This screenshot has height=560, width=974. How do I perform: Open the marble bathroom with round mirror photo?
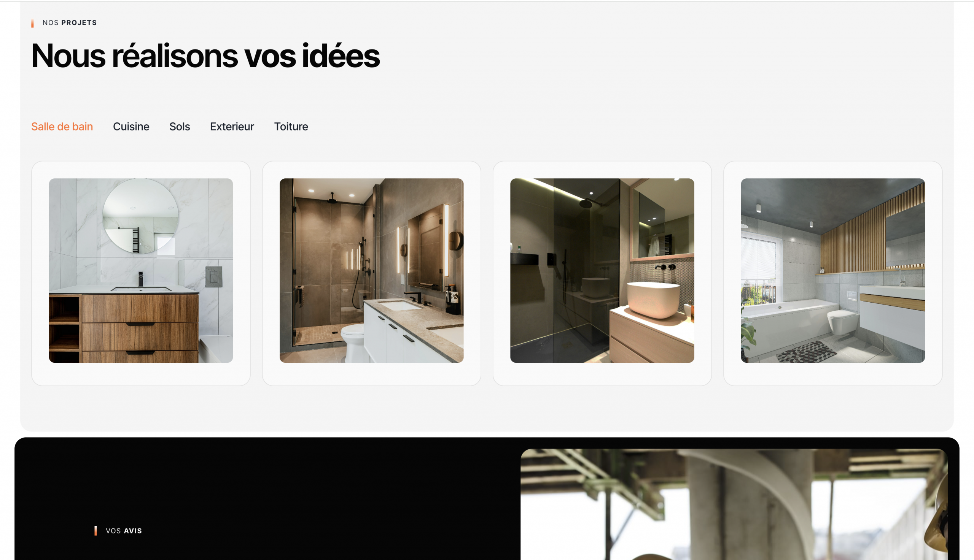[x=141, y=270]
